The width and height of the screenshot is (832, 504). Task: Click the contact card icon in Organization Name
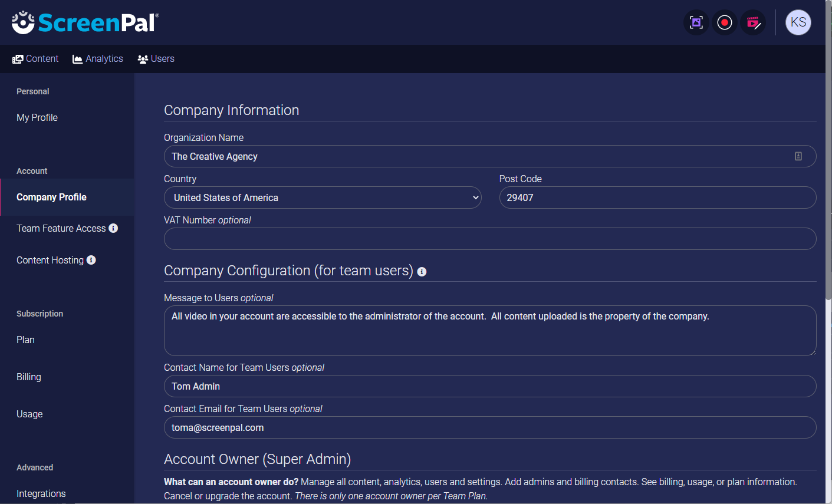[798, 156]
